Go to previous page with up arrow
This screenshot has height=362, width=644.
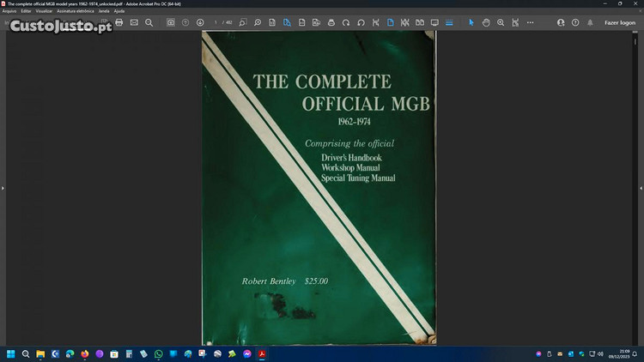point(185,22)
